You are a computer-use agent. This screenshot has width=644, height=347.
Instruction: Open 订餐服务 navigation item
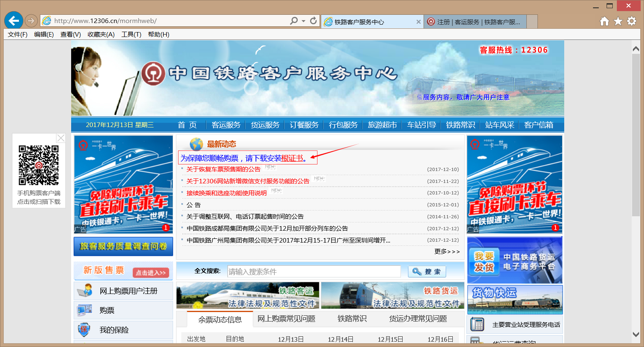click(304, 125)
